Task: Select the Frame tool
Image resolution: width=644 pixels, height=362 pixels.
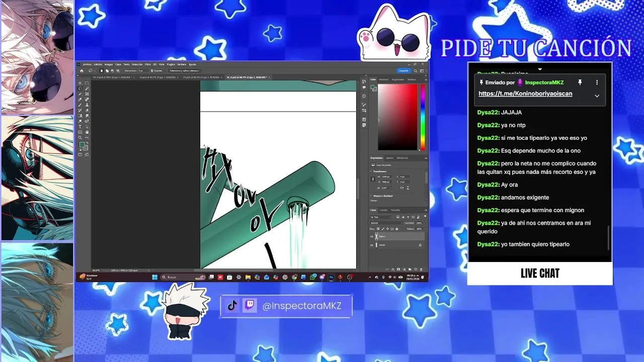Action: 87,94
